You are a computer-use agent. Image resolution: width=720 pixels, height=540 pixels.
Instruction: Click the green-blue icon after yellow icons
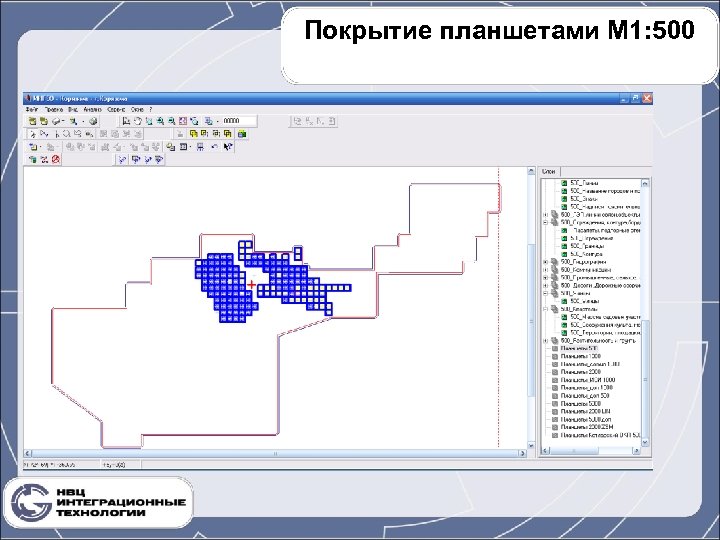(x=242, y=134)
